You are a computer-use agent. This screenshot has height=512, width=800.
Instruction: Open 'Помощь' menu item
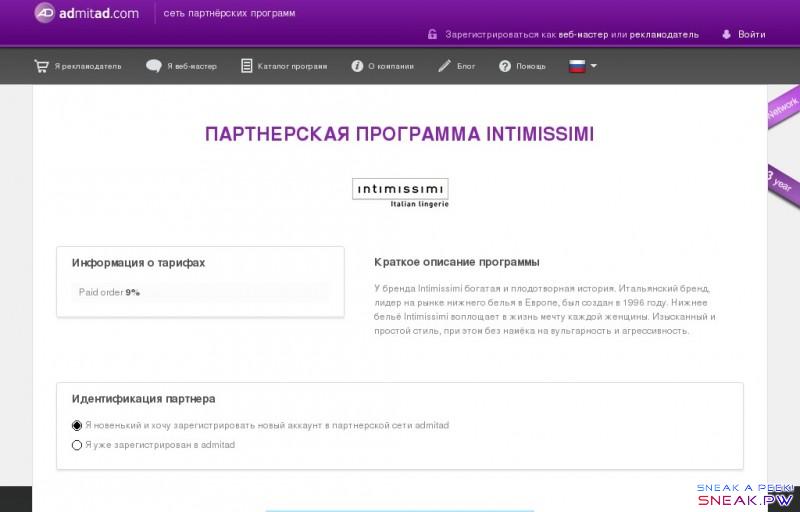click(x=531, y=66)
